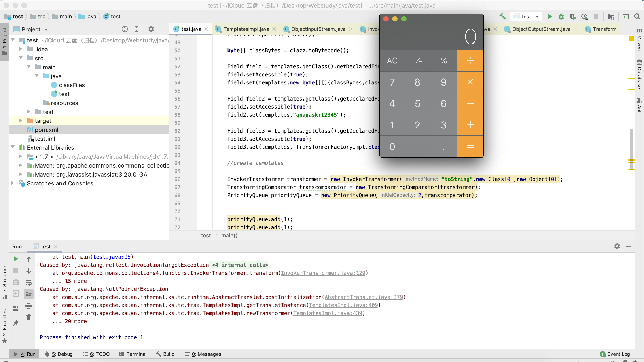Switch to TemplatesImpl.java tab
This screenshot has width=644, height=362.
(246, 29)
